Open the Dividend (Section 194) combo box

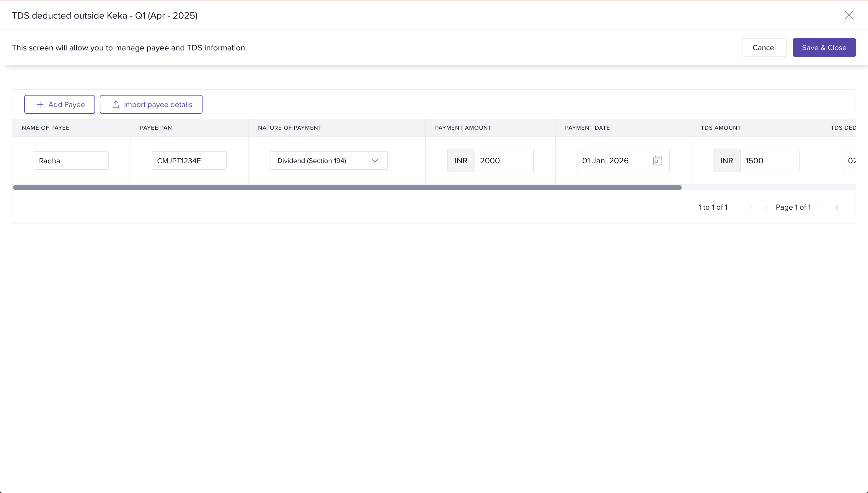319,160
